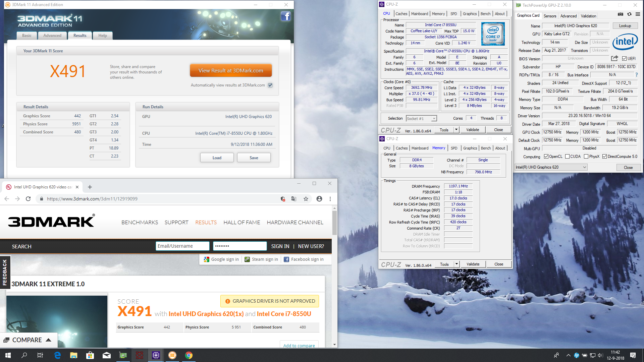The height and width of the screenshot is (362, 644).
Task: Open a new browser tab with plus
Action: point(90,187)
